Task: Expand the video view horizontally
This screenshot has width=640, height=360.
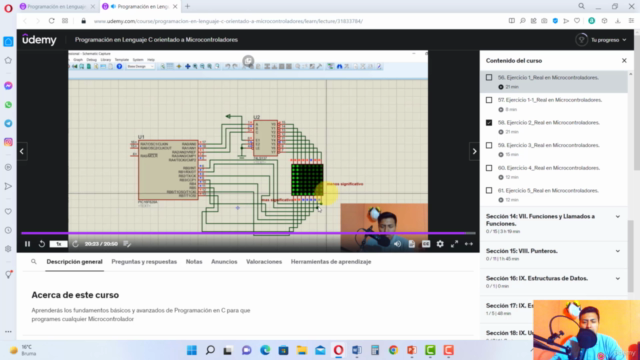Action: pyautogui.click(x=469, y=244)
